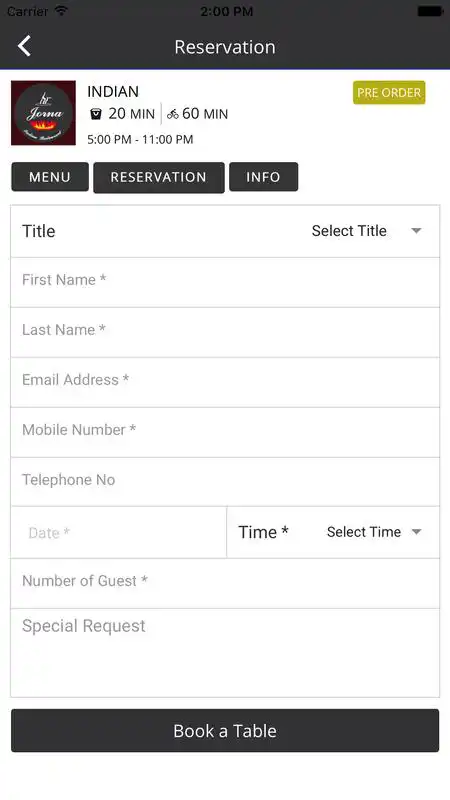Switch to the RESERVATION tab
450x800 pixels.
click(159, 178)
